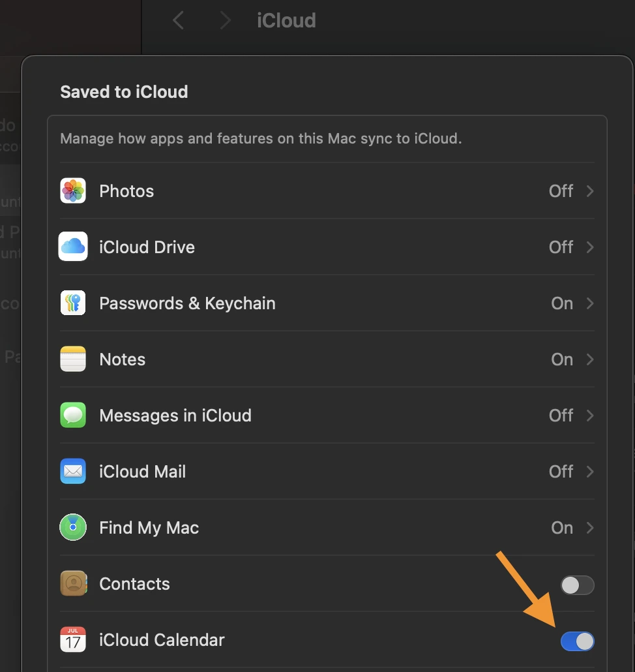Click Photos "Off" status
The height and width of the screenshot is (672, 635).
[x=561, y=191]
